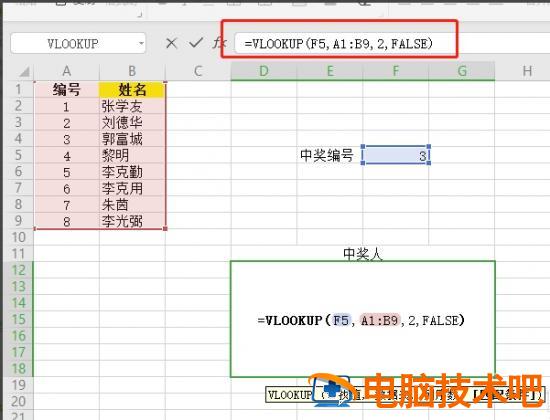
Task: Click number 7 next to 朱茵
Action: pyautogui.click(x=67, y=205)
